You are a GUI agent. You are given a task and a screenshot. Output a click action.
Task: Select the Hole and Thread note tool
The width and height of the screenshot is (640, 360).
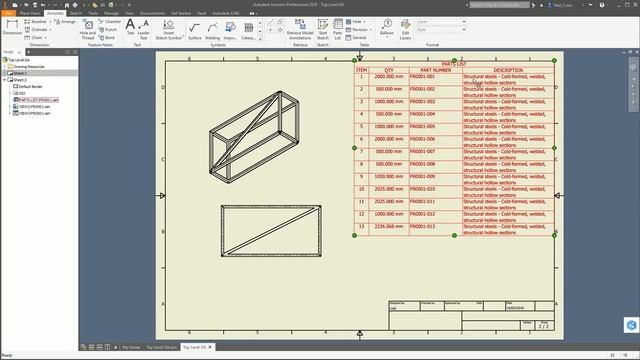88,29
